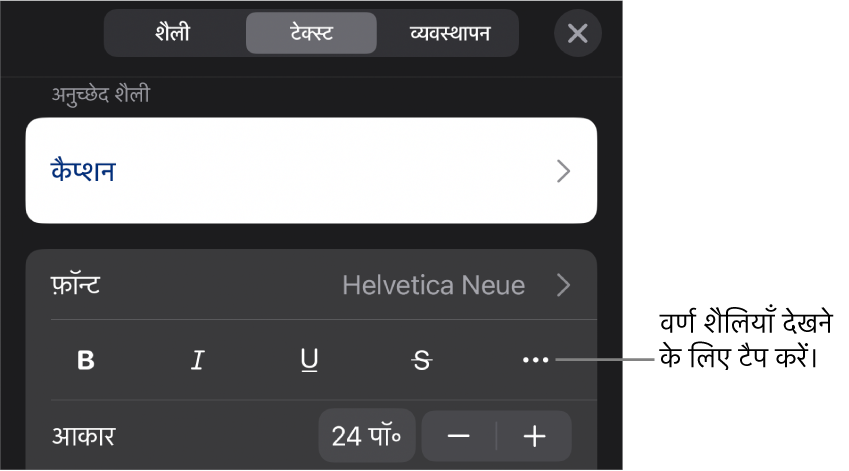Image resolution: width=849 pixels, height=471 pixels.
Task: Open the फ़ॉन्ट Helvetica Neue chooser
Action: pos(311,285)
